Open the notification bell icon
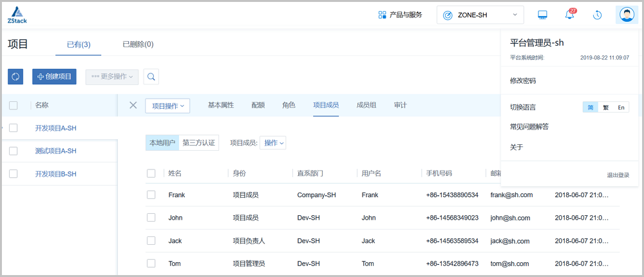 (569, 15)
